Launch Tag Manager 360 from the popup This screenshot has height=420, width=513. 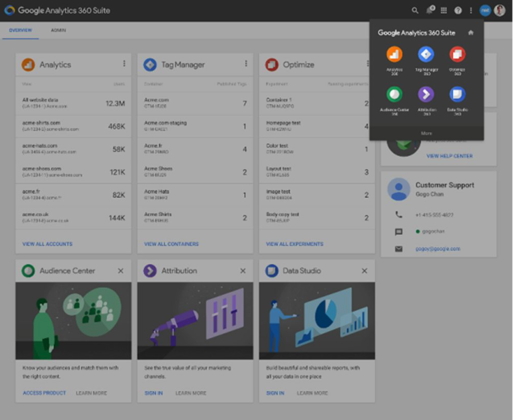426,61
